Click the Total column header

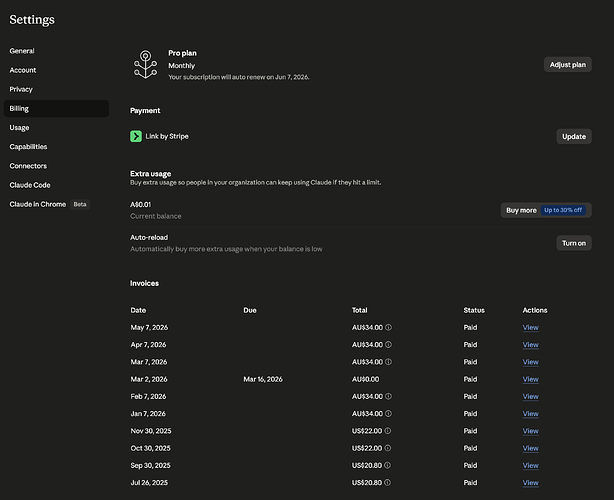(359, 310)
